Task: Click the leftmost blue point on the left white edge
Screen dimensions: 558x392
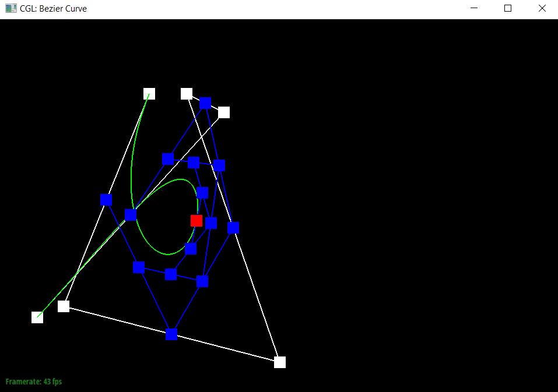Action: (106, 200)
